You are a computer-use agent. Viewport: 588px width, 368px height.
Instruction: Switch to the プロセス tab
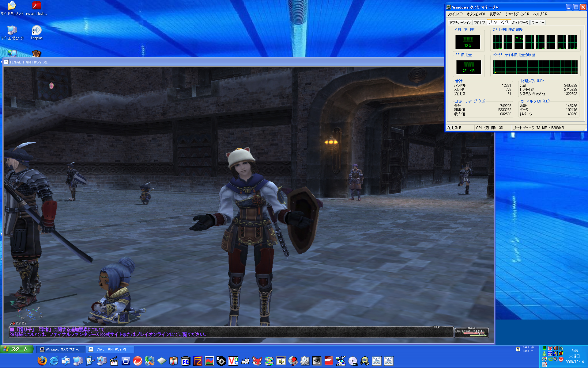480,22
